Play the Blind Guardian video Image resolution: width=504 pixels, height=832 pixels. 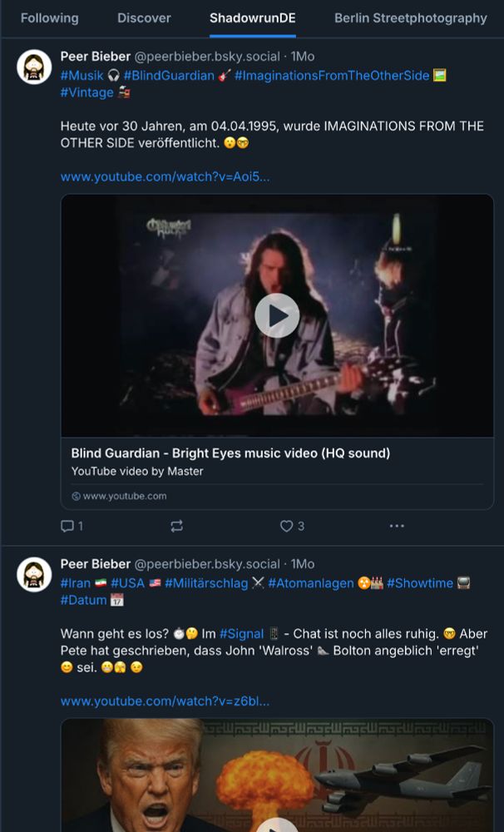tap(277, 315)
